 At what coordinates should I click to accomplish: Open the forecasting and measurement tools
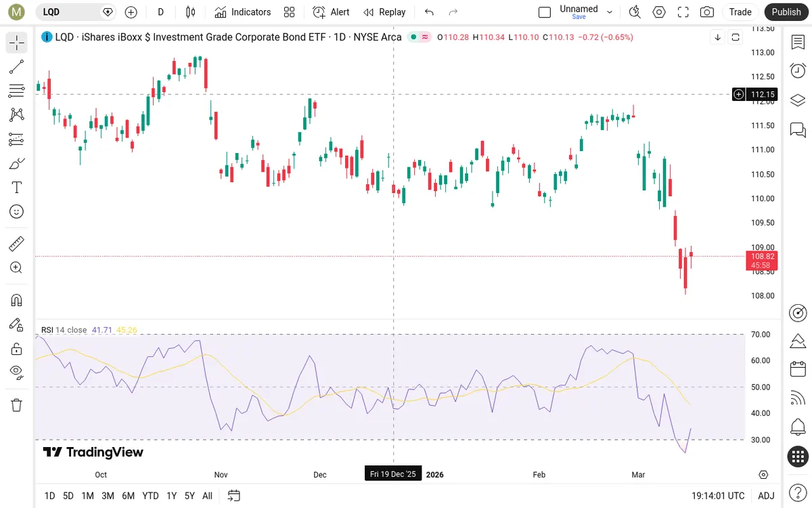pyautogui.click(x=17, y=139)
